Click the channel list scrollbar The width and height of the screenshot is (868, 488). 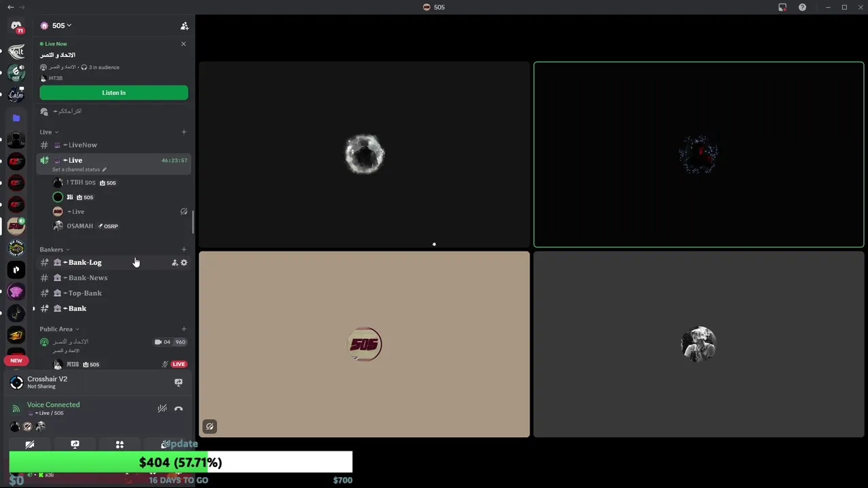193,222
